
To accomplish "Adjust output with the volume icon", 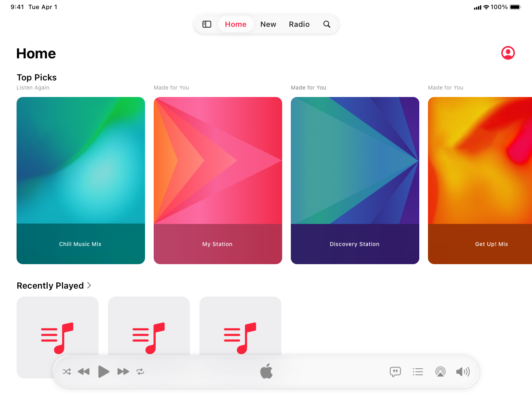I will click(463, 371).
